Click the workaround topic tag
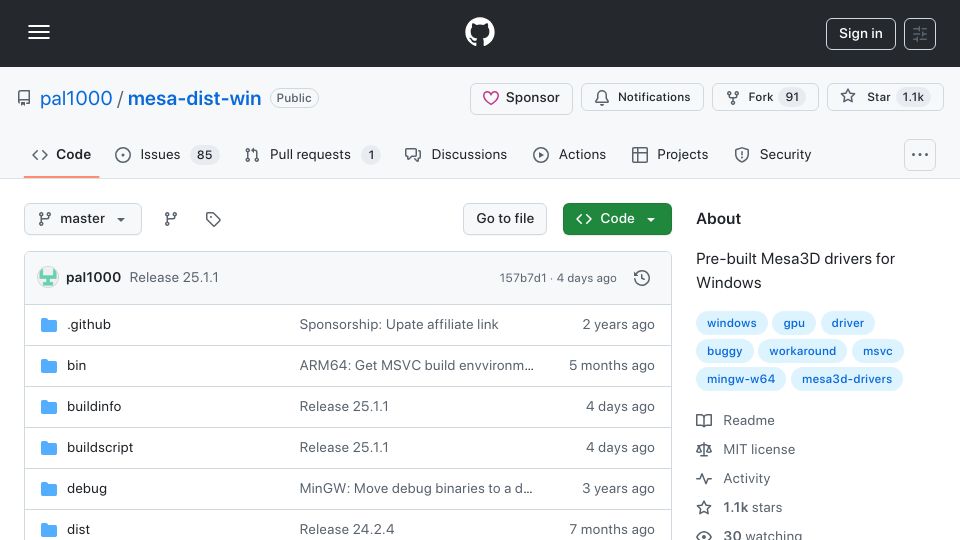 802,351
